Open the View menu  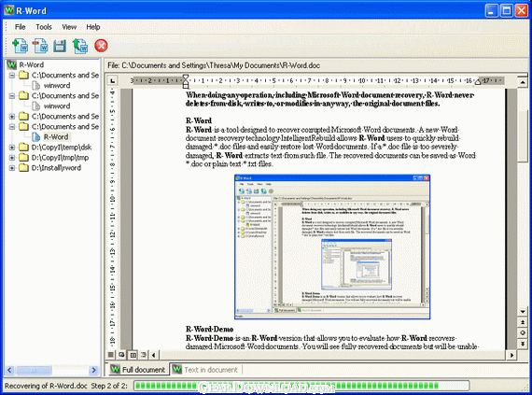click(69, 27)
